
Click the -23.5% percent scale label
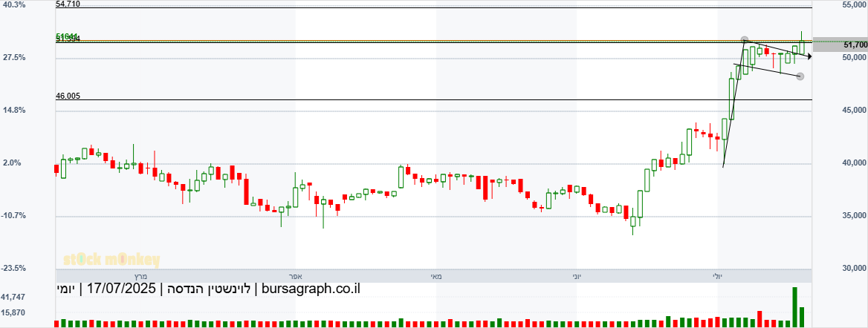click(13, 269)
